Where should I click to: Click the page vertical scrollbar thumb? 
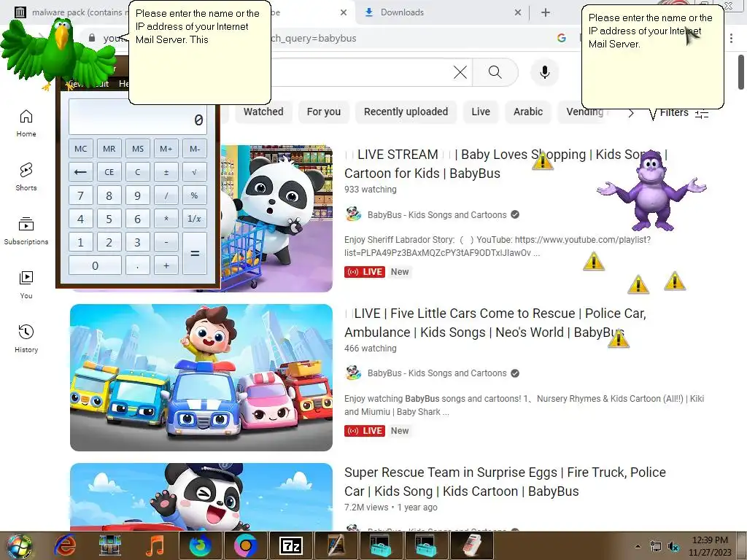(x=741, y=72)
